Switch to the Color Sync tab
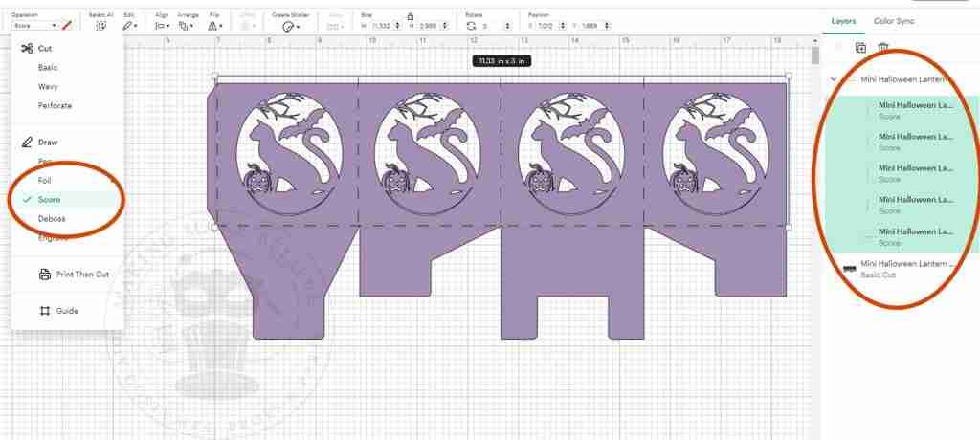Screen dimensions: 980x440 tap(894, 20)
